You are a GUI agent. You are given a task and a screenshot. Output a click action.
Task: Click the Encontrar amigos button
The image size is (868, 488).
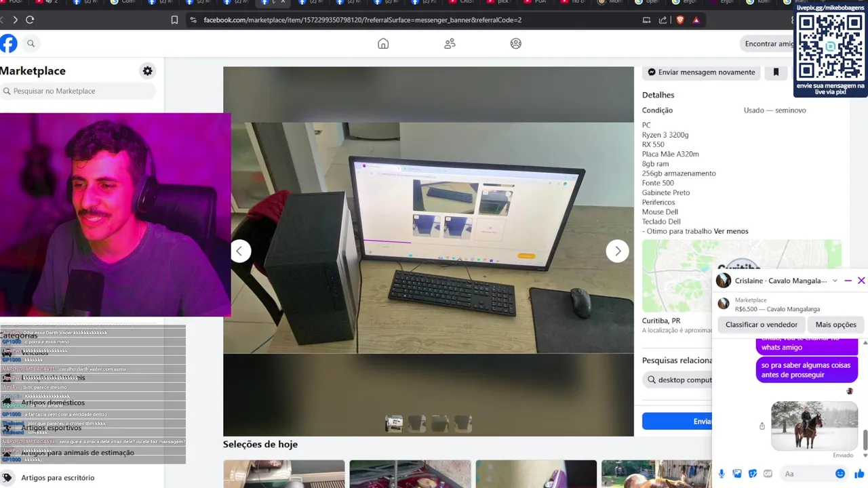pos(768,43)
